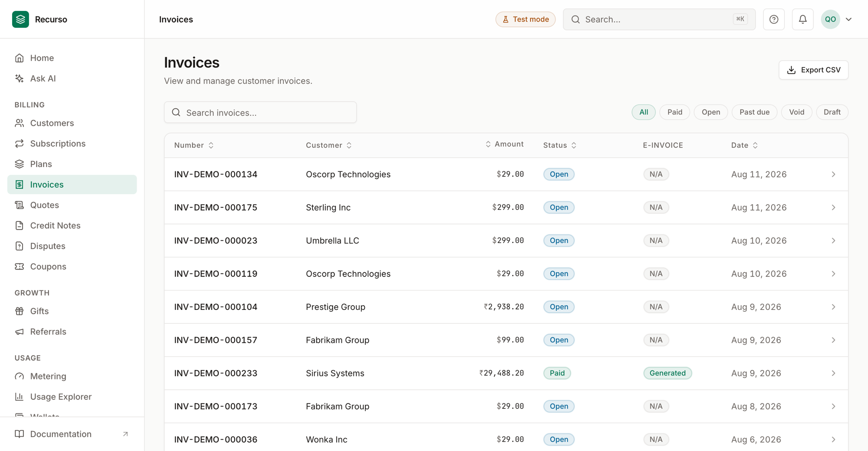This screenshot has width=868, height=451.
Task: Click the QO user avatar
Action: pyautogui.click(x=830, y=19)
